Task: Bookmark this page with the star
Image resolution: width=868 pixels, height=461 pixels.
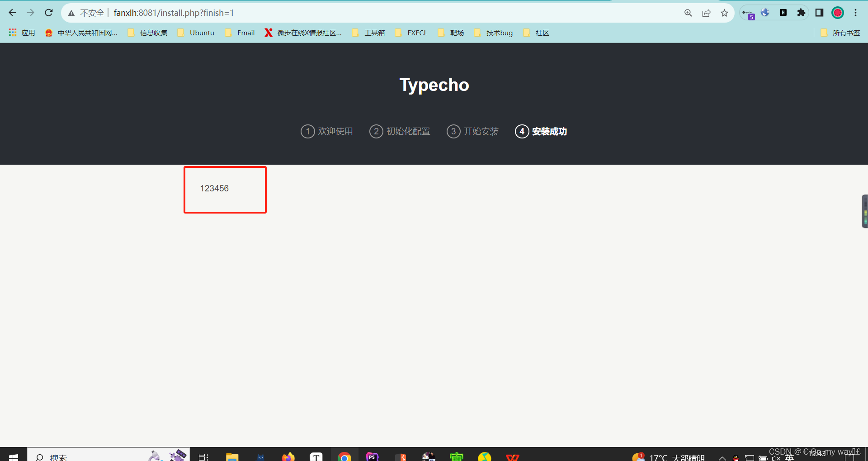Action: pos(724,13)
